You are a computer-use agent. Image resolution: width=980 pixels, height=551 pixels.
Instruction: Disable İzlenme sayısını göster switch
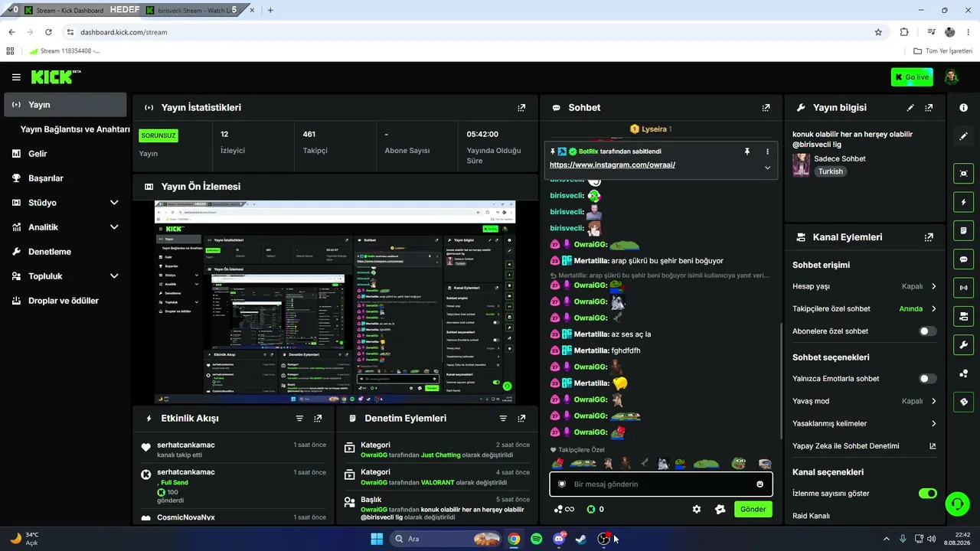pos(928,494)
